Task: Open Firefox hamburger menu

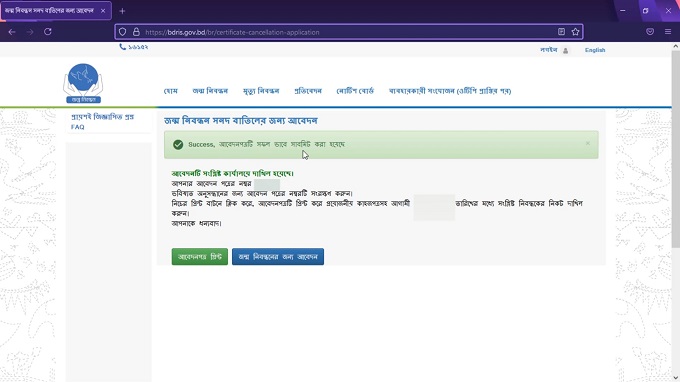Action: click(668, 32)
